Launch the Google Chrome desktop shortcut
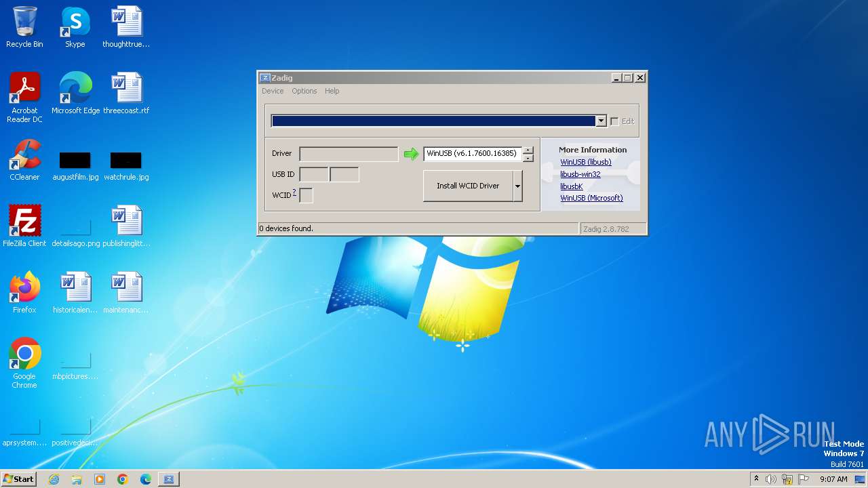 pyautogui.click(x=24, y=363)
